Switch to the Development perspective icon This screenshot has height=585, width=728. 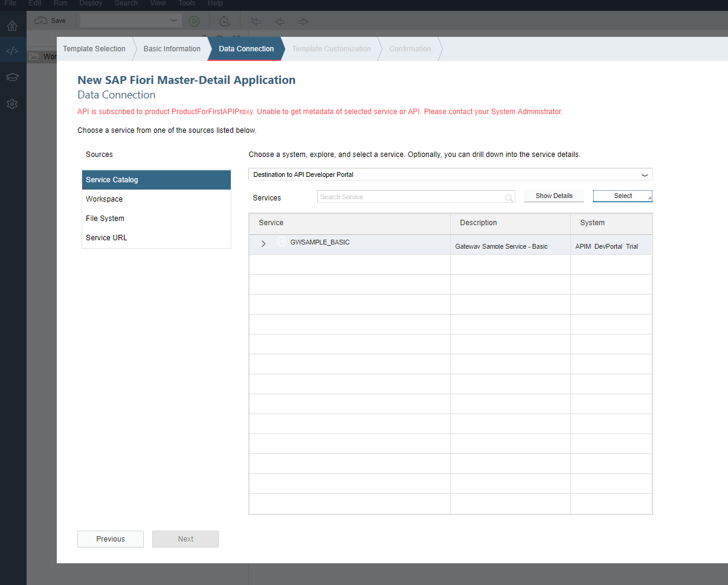12,51
